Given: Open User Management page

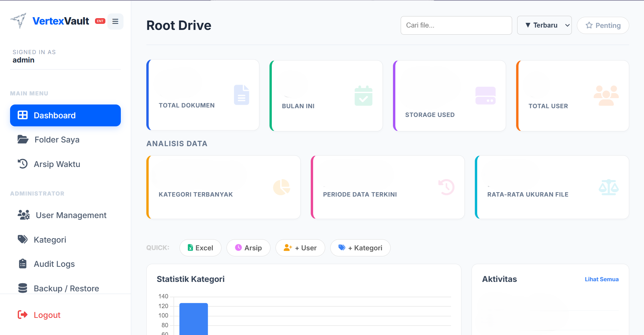Looking at the screenshot, I should tap(65, 215).
